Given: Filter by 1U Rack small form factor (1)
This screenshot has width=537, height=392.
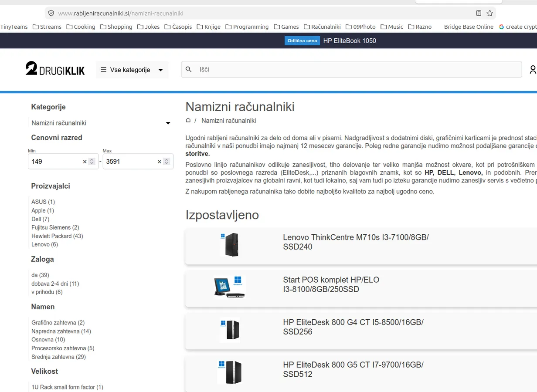Looking at the screenshot, I should pos(68,387).
